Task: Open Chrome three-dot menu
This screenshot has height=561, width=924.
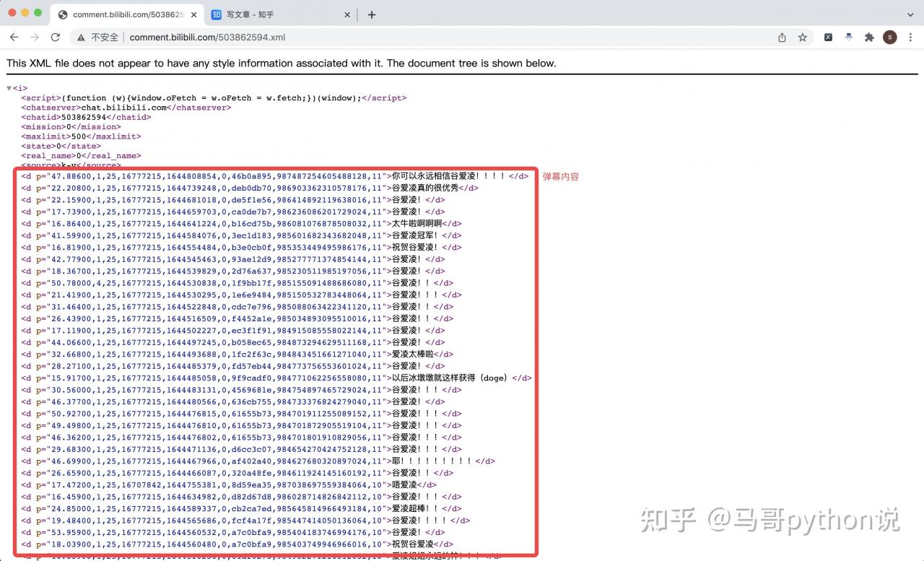Action: click(910, 38)
